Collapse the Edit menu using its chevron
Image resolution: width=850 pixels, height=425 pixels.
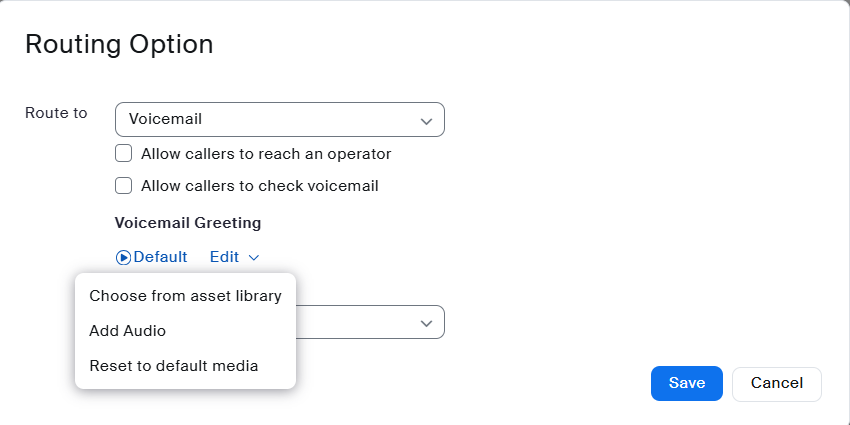point(254,258)
